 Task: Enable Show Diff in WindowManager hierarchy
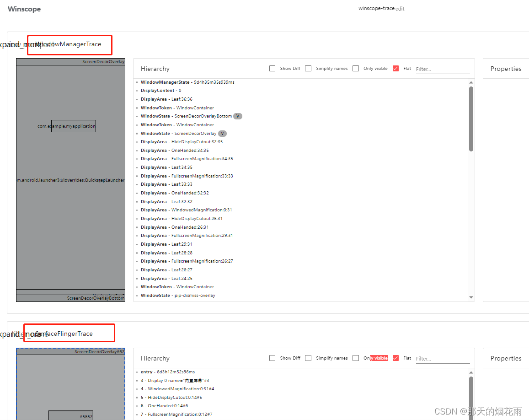[x=273, y=68]
